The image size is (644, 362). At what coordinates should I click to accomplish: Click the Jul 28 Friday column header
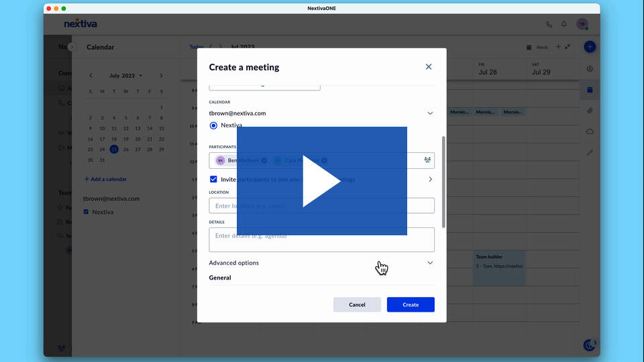[488, 69]
